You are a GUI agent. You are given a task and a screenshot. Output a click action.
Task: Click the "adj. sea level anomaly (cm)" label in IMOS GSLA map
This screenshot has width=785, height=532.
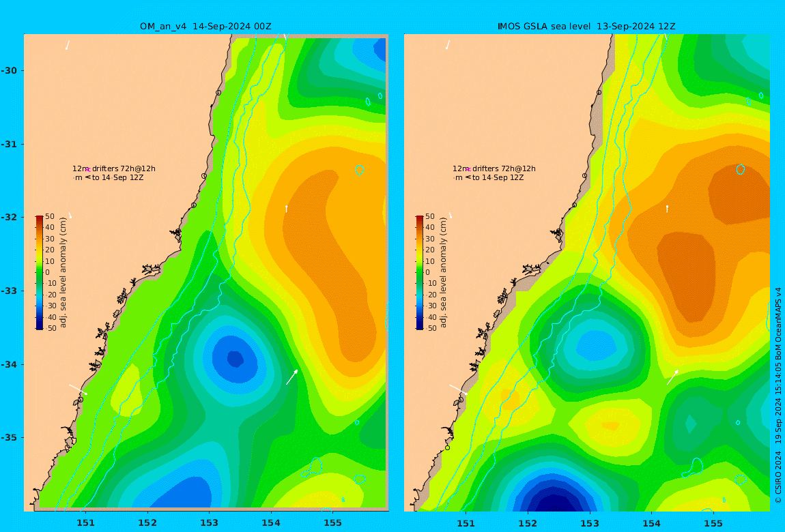click(443, 273)
